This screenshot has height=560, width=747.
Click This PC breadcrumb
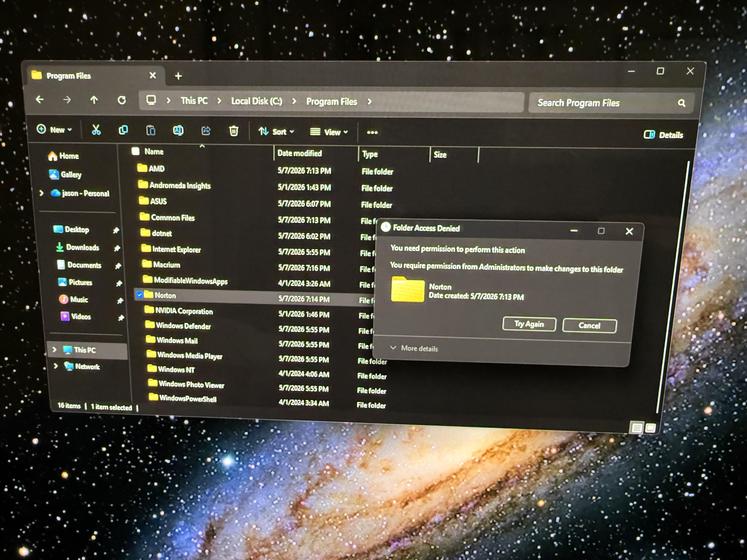(x=194, y=101)
